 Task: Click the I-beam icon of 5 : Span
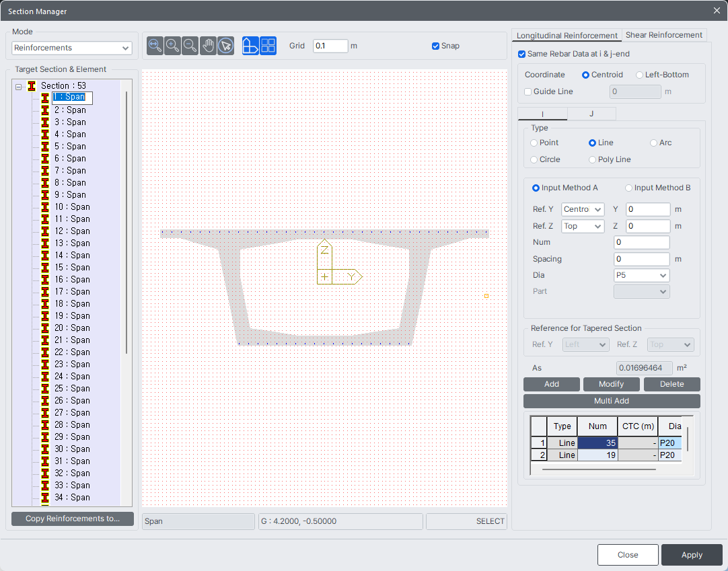[x=45, y=147]
